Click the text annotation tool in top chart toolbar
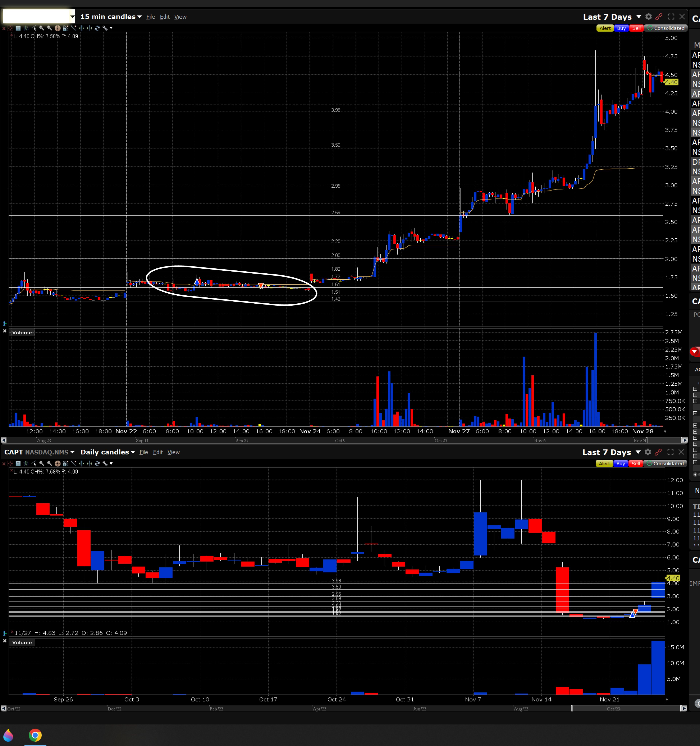Image resolution: width=700 pixels, height=746 pixels. coord(18,28)
